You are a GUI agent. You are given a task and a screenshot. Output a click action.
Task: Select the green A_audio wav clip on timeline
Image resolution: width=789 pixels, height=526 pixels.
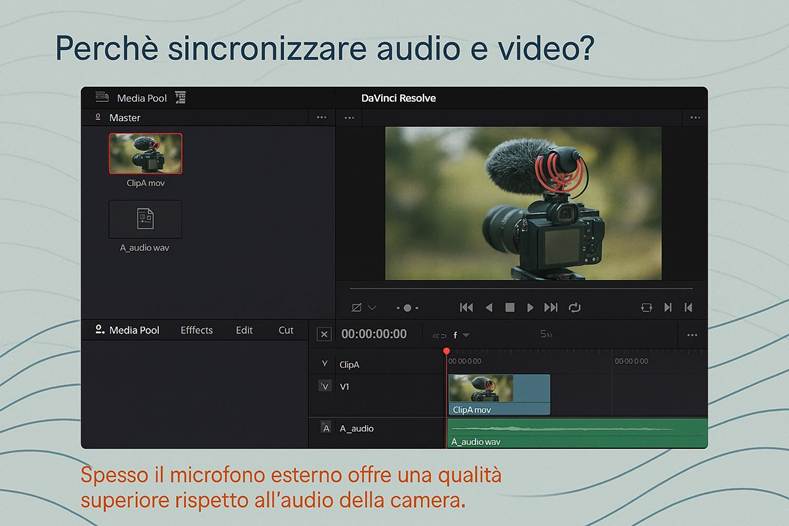pyautogui.click(x=578, y=433)
